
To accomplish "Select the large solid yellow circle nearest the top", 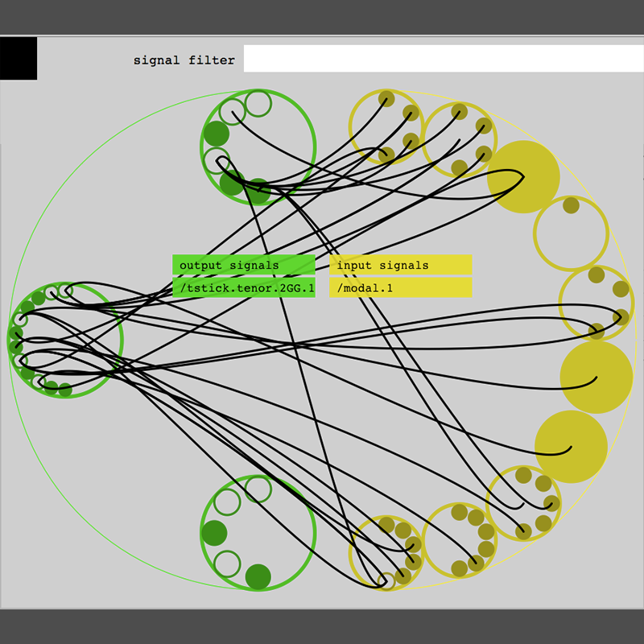I will tap(524, 177).
